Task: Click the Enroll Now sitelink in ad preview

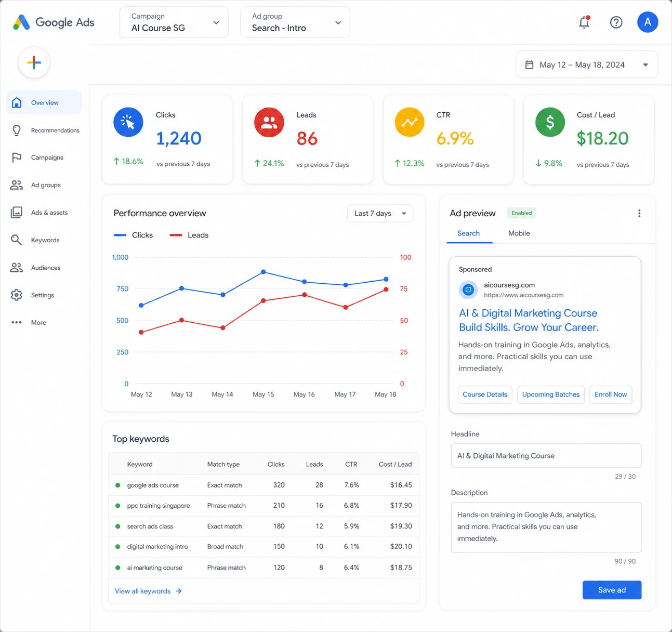Action: pyautogui.click(x=611, y=394)
